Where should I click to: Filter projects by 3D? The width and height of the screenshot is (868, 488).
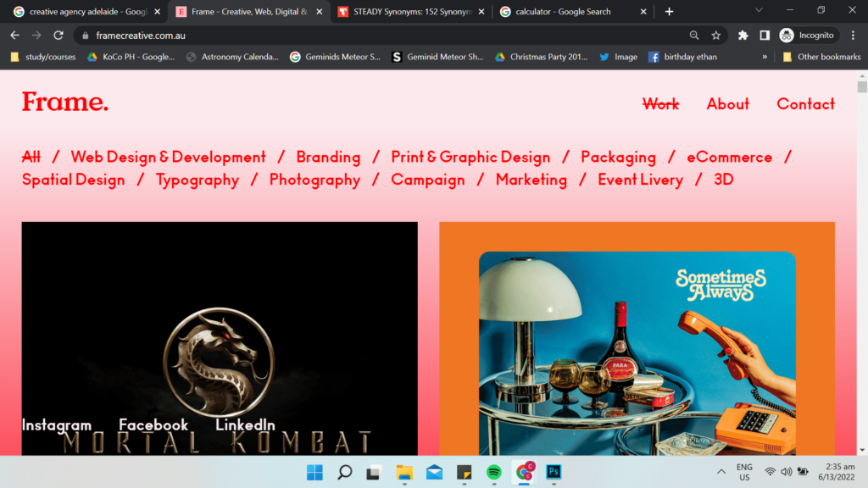[x=724, y=180]
